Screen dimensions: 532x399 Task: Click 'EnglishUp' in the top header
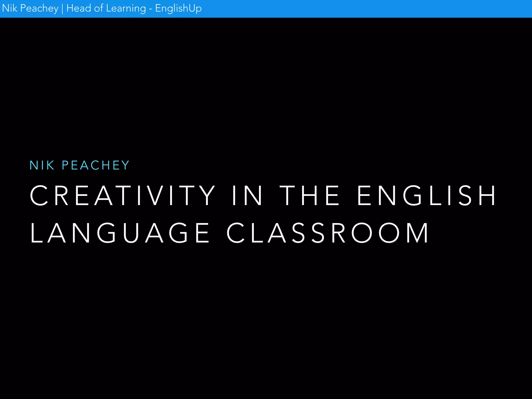[178, 9]
